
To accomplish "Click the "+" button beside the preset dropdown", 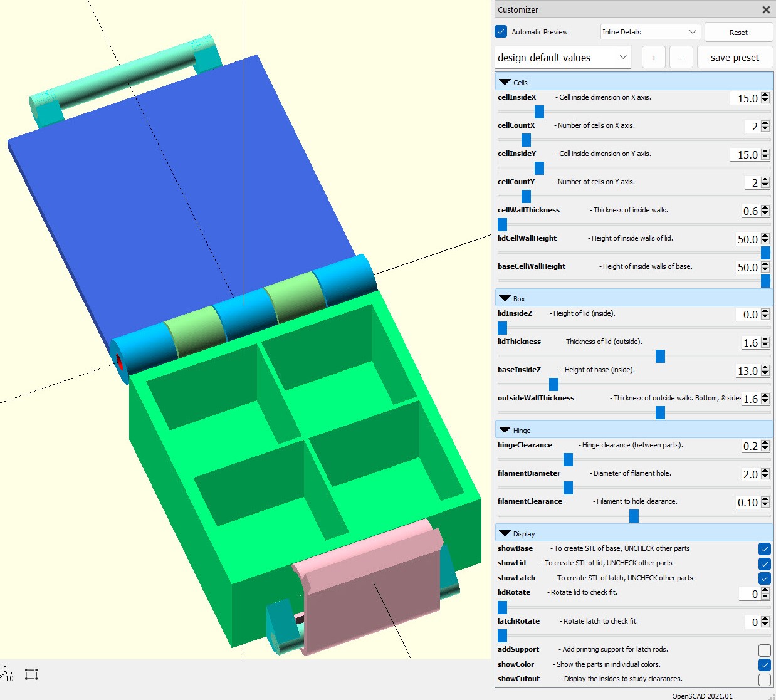I will 653,57.
